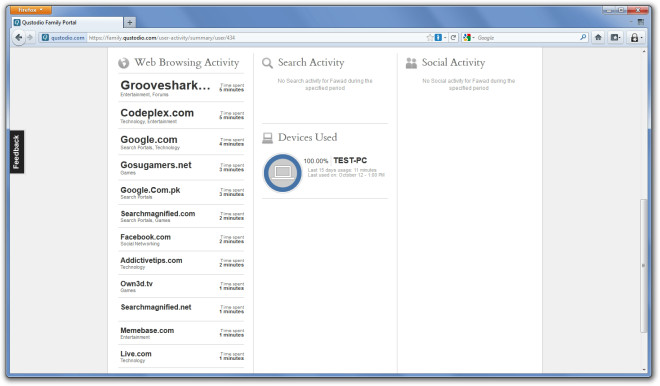
Task: Click the 100.00% usage value
Action: [x=316, y=161]
